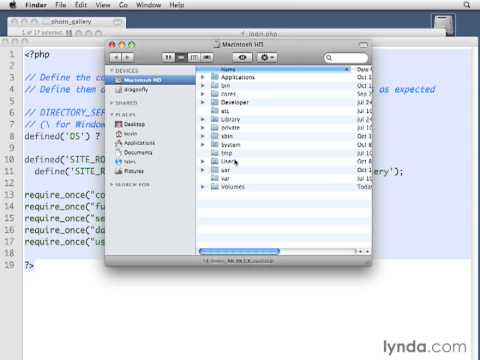
Task: Switch Finder to list view
Action: [181, 58]
